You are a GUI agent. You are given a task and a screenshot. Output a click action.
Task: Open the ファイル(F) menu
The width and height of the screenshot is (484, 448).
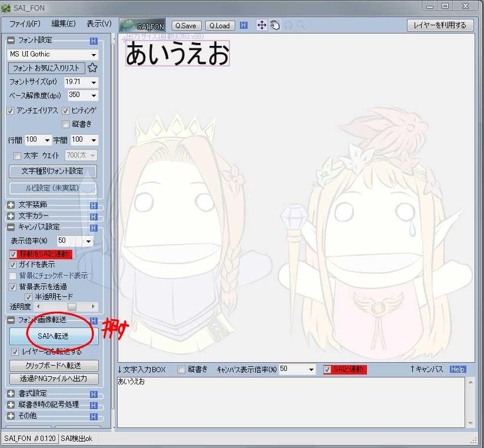[x=25, y=24]
